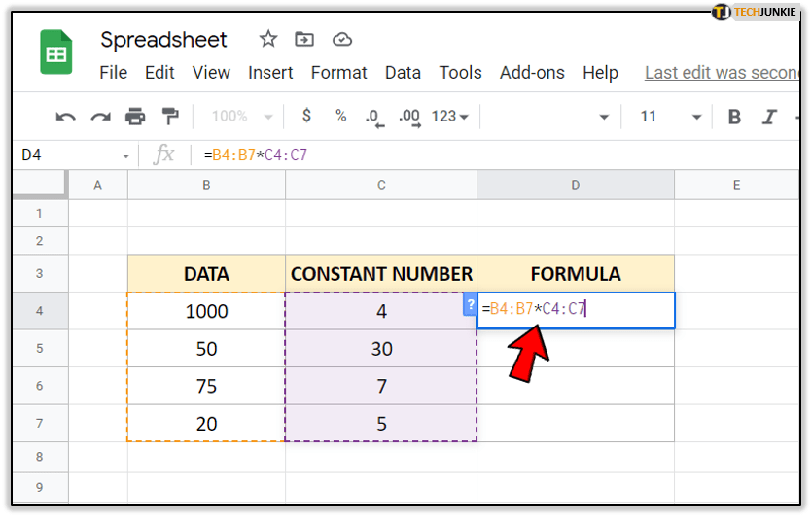812x517 pixels.
Task: Apply percent format to the cell
Action: [x=340, y=116]
